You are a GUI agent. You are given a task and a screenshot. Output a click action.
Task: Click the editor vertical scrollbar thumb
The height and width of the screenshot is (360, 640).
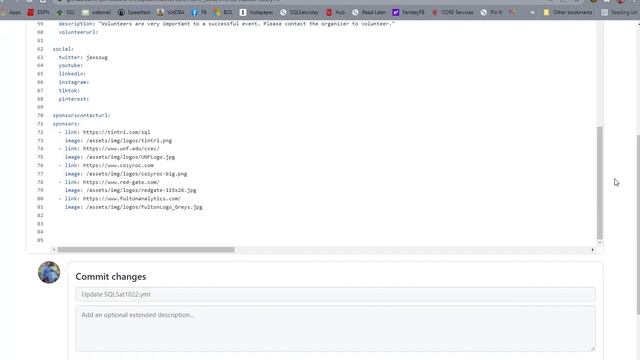[600, 183]
